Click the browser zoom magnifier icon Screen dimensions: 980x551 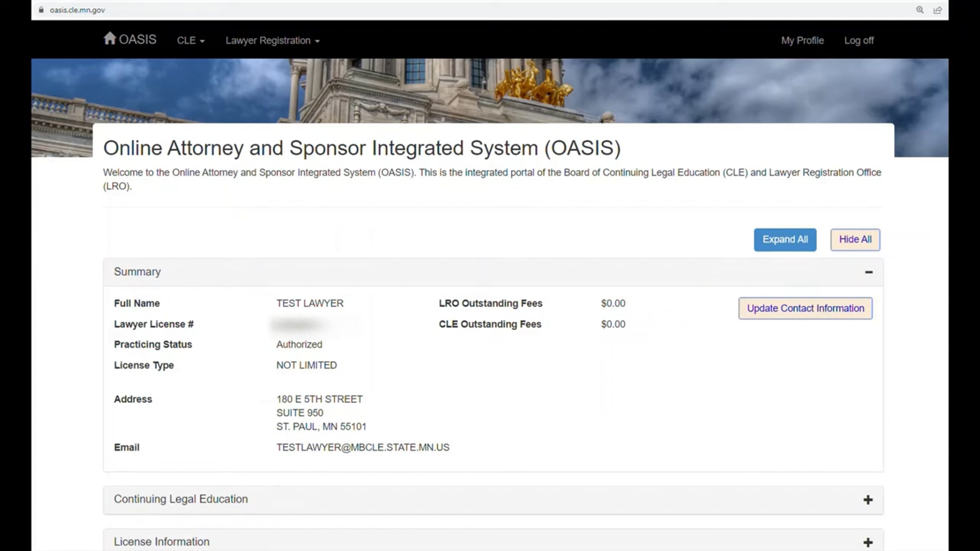pyautogui.click(x=920, y=10)
